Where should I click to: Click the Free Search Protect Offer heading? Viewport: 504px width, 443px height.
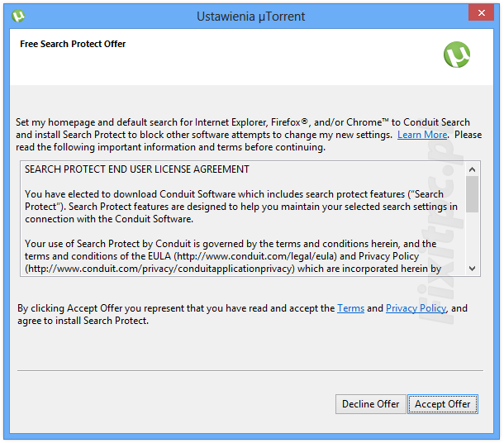click(x=73, y=44)
